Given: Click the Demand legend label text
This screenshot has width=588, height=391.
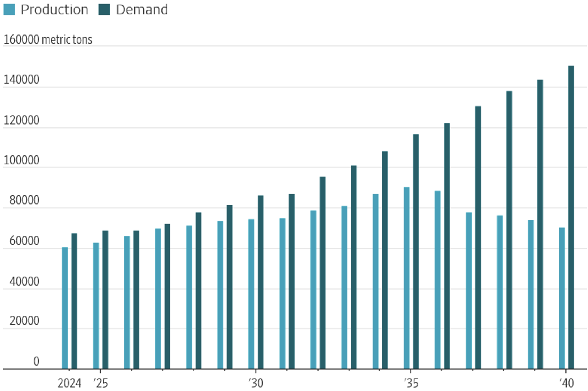Looking at the screenshot, I should click(x=142, y=10).
